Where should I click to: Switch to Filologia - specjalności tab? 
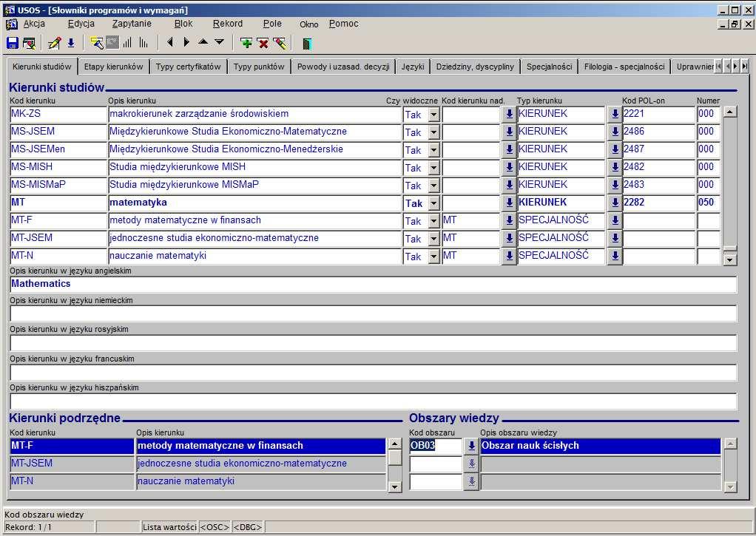coord(624,67)
